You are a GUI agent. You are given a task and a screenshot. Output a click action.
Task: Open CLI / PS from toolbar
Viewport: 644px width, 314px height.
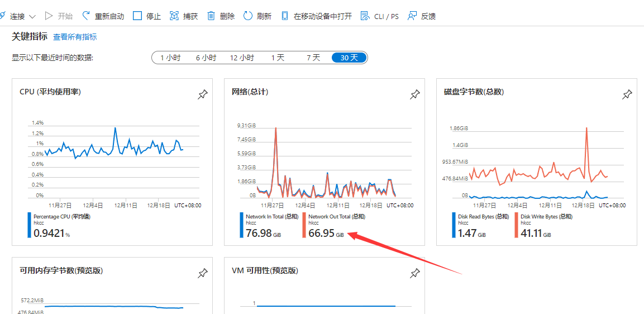(380, 16)
